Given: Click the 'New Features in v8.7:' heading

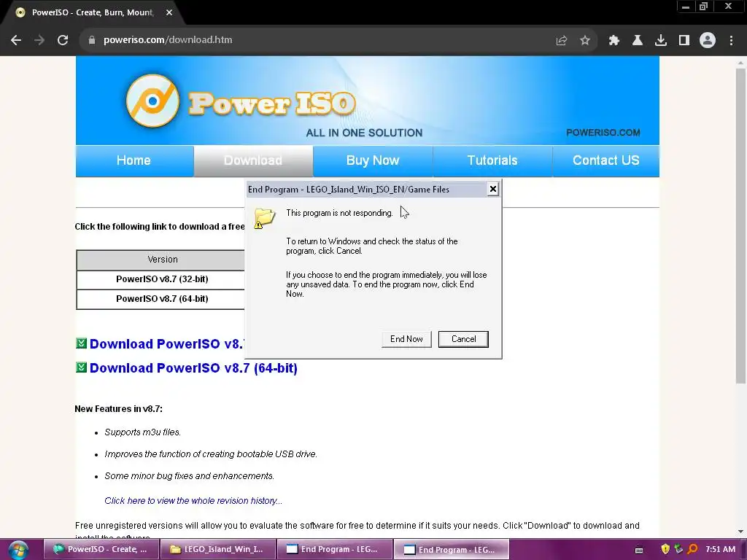Looking at the screenshot, I should point(119,409).
